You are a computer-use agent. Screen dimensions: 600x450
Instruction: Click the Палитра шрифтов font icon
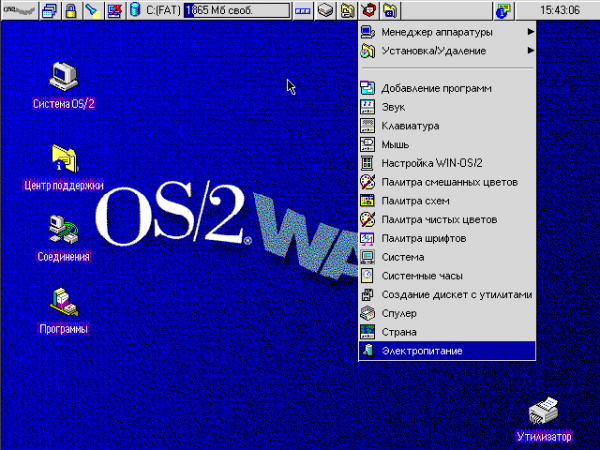(368, 238)
